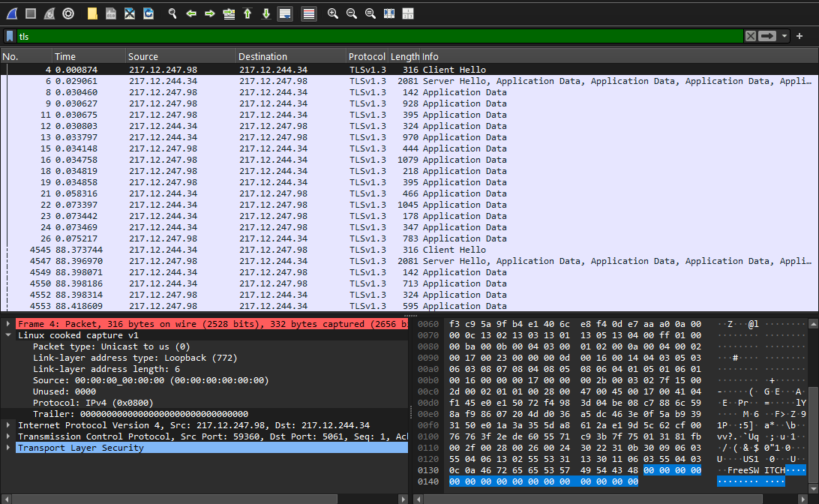Go forward in packet history arrow
This screenshot has width=819, height=504.
click(x=210, y=13)
